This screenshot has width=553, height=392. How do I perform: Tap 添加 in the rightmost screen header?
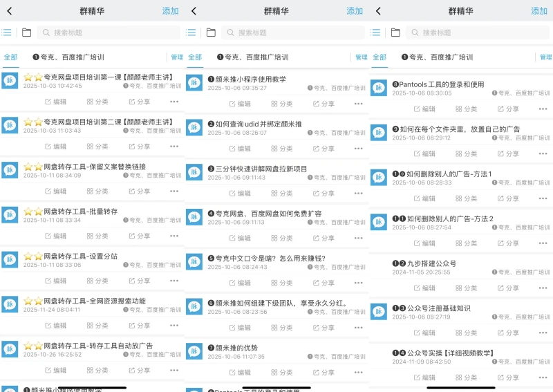538,11
